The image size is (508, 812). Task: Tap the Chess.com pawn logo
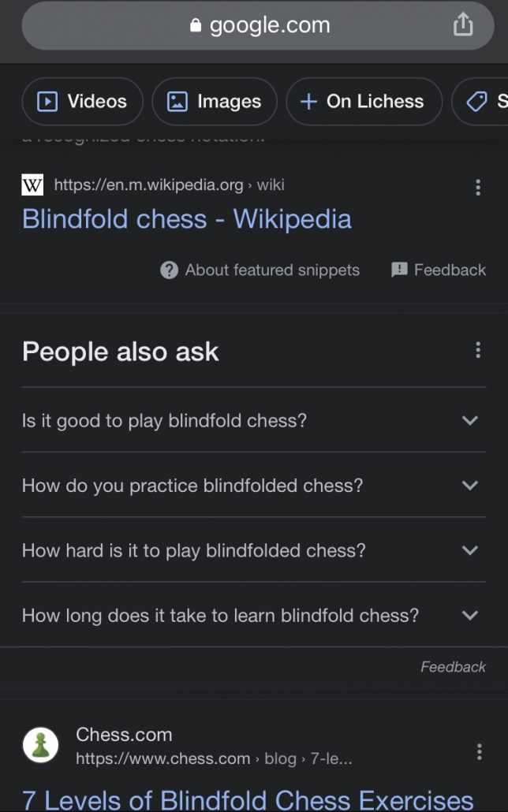point(40,745)
